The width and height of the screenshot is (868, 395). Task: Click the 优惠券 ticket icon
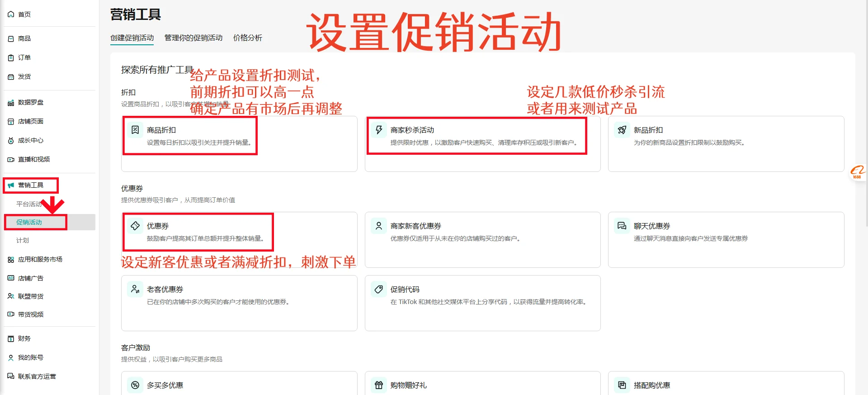pos(135,226)
